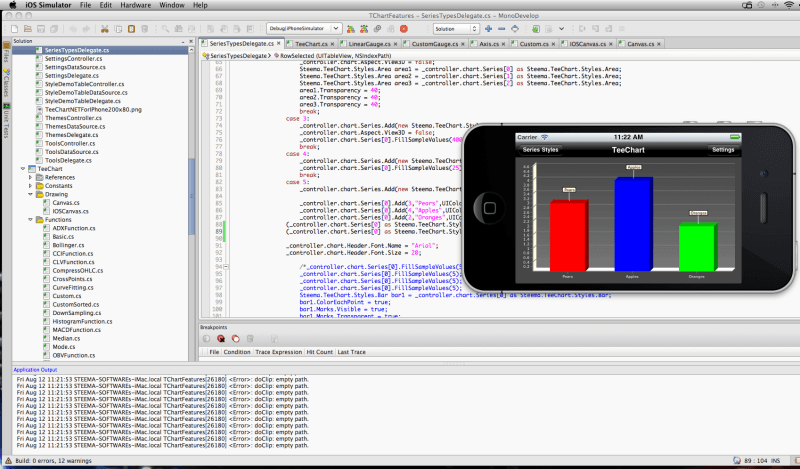Screen dimensions: 800x469
Task: Click the build warning icon in status bar
Action: (x=8, y=460)
